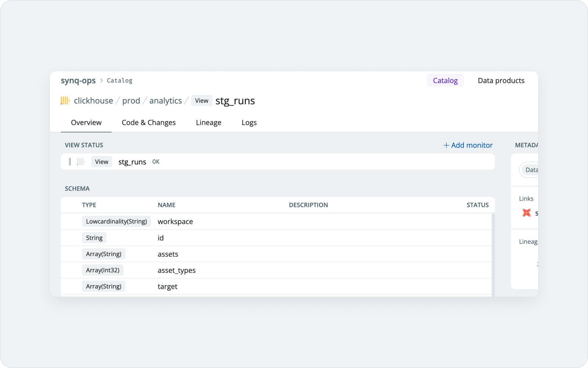The width and height of the screenshot is (588, 368).
Task: Navigate to prod in path
Action: pos(131,101)
